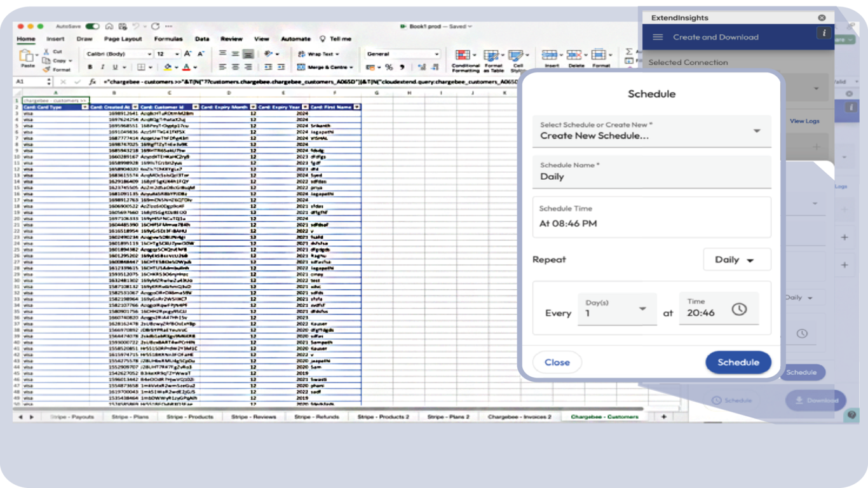The width and height of the screenshot is (868, 488).
Task: Add a new sheet with plus button
Action: coord(664,417)
